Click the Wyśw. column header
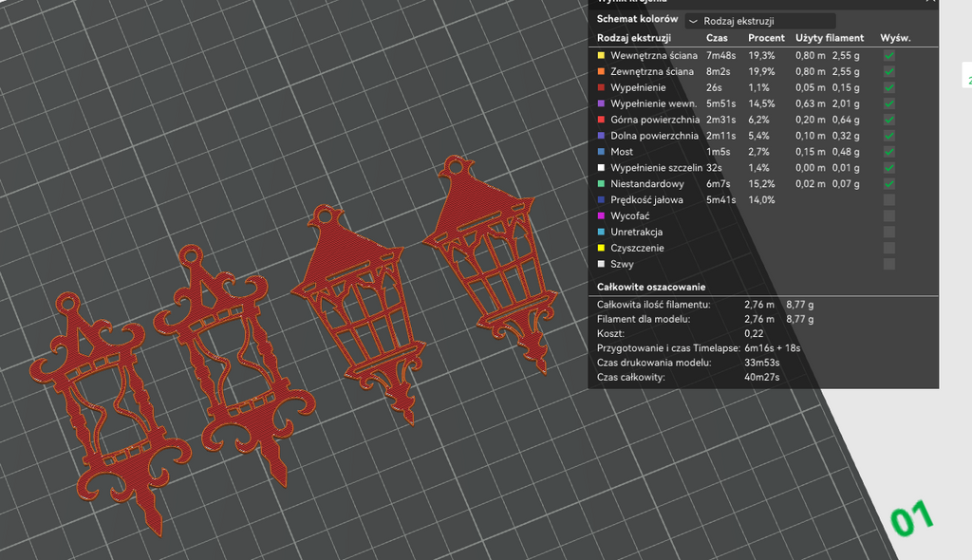 895,38
